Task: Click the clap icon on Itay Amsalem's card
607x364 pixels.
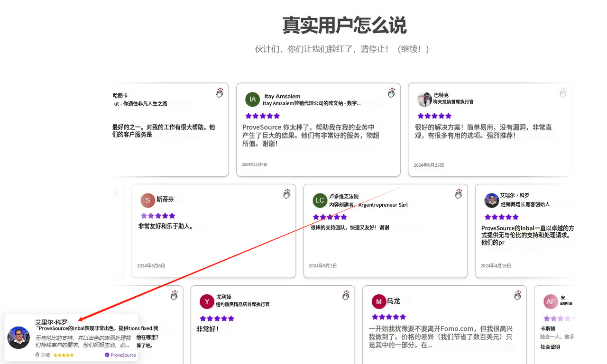Action: [x=391, y=93]
